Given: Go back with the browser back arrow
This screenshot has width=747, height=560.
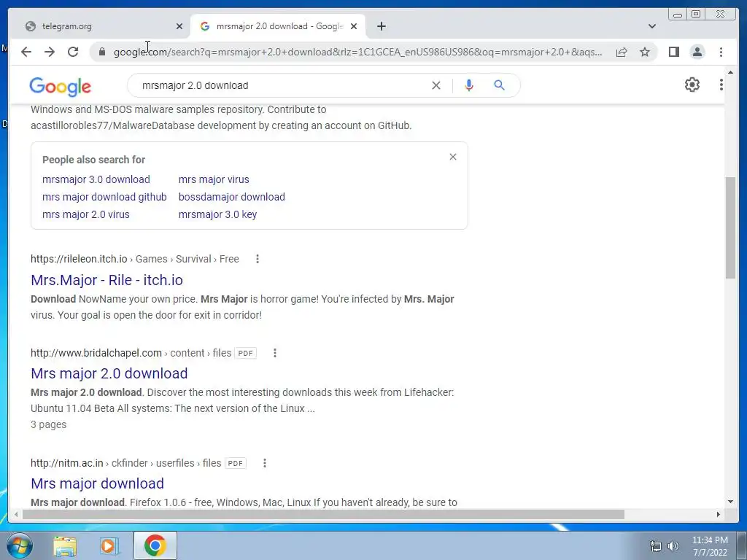Looking at the screenshot, I should click(x=26, y=52).
